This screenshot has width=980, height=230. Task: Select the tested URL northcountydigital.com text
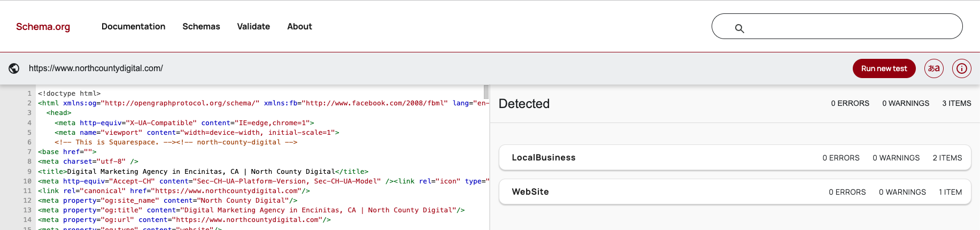click(96, 68)
